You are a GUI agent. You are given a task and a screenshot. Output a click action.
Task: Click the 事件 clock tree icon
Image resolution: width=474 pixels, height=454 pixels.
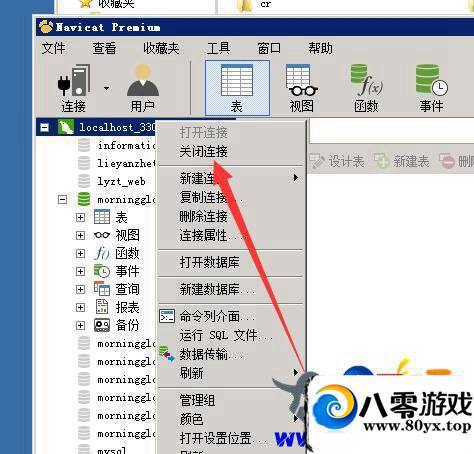[102, 271]
